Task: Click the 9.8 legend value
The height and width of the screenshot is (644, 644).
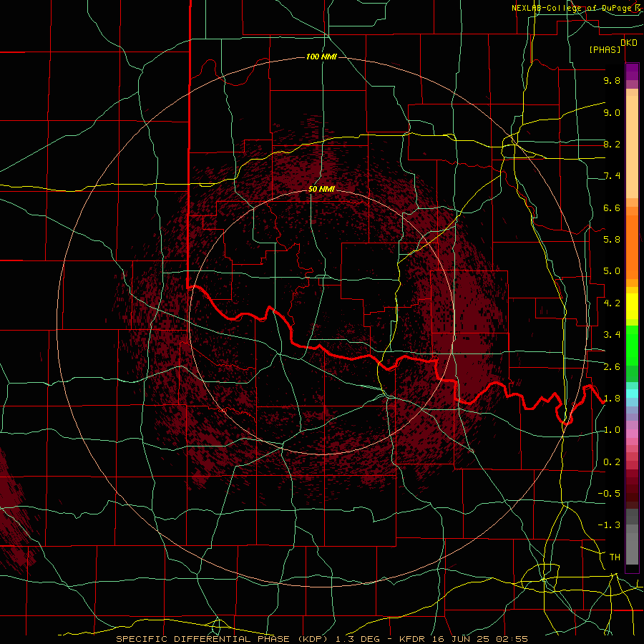Action: (612, 80)
